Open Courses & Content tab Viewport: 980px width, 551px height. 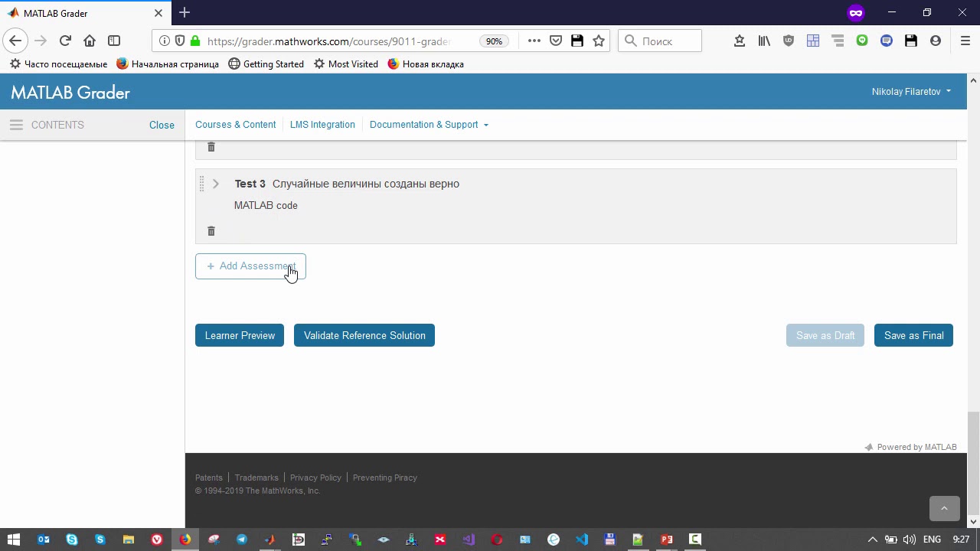click(235, 125)
